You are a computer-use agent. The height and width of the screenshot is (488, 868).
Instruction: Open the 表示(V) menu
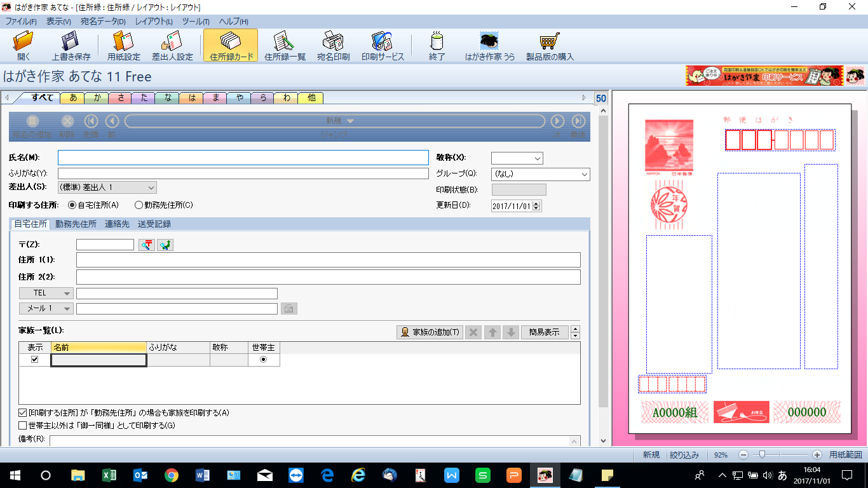(x=58, y=22)
